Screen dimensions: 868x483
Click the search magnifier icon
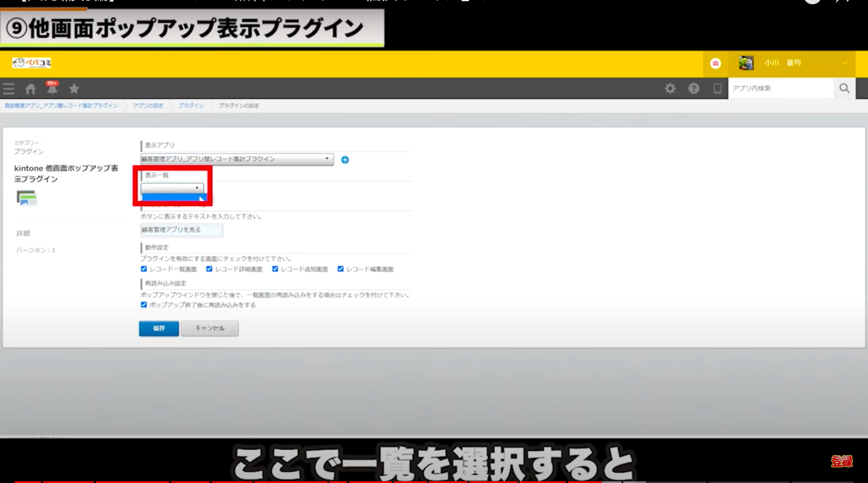coord(844,89)
